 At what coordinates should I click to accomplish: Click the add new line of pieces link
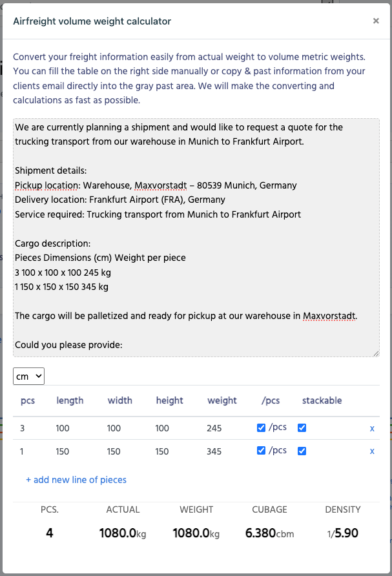(x=76, y=480)
